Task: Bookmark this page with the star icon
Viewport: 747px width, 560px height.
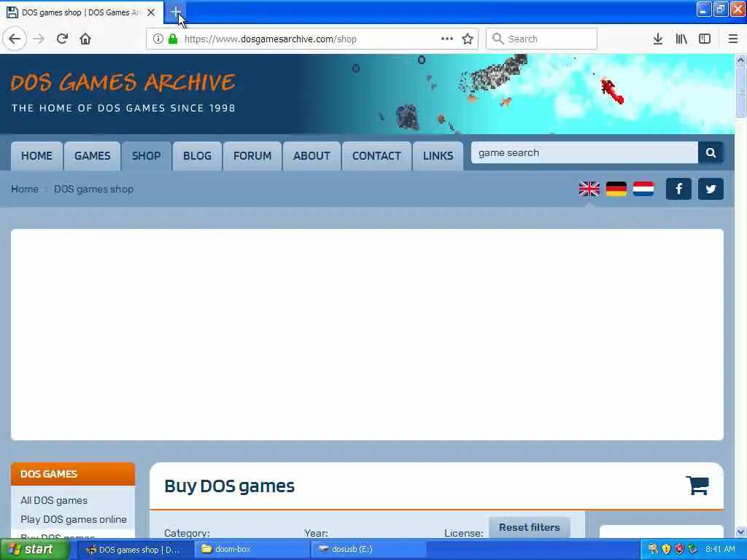Action: 468,39
